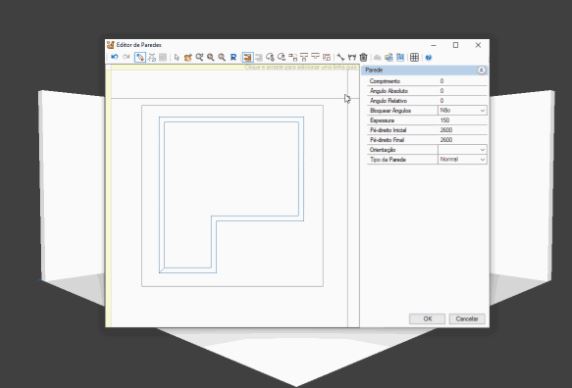
Task: Click the Pé-direito Inicial value field
Action: click(462, 130)
